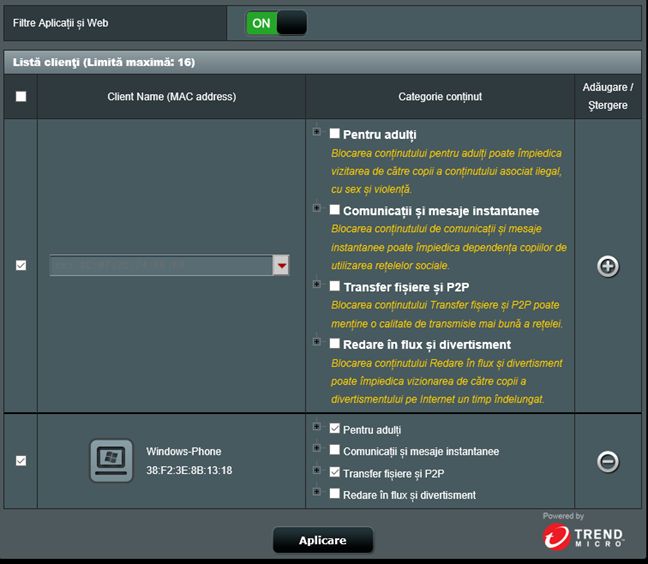Uncheck Windows-Phone Pentru adulți checkbox
This screenshot has width=648, height=564.
335,428
